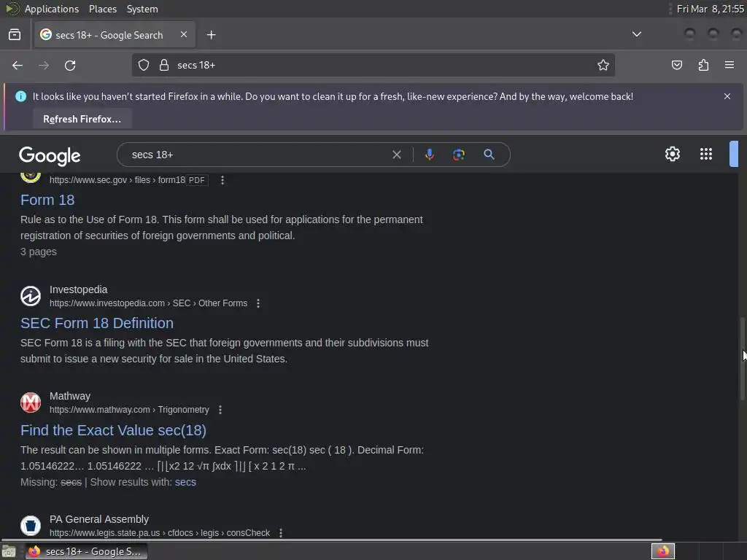Open the Firefox View recent browsing icon

(15, 35)
